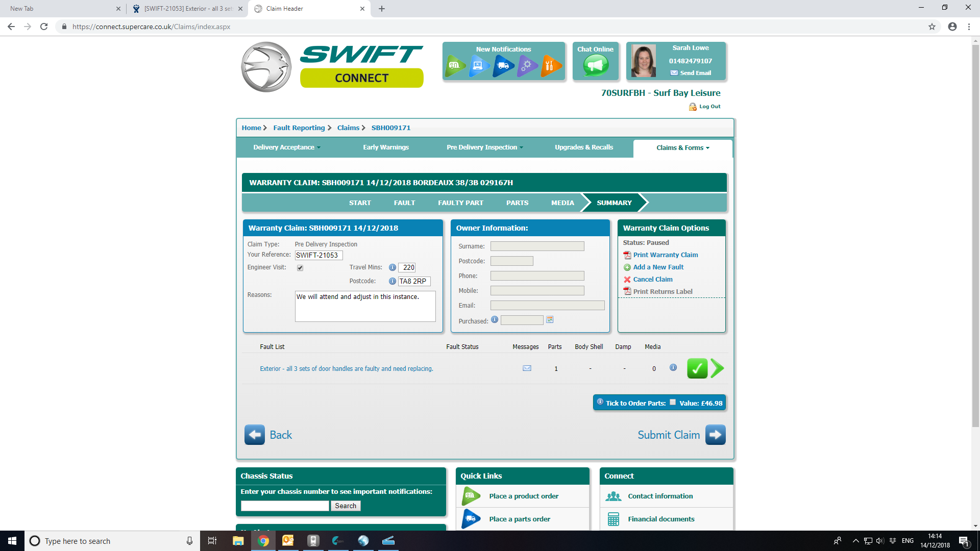Viewport: 980px width, 551px height.
Task: Click the blue truck notification icon
Action: coord(503,66)
